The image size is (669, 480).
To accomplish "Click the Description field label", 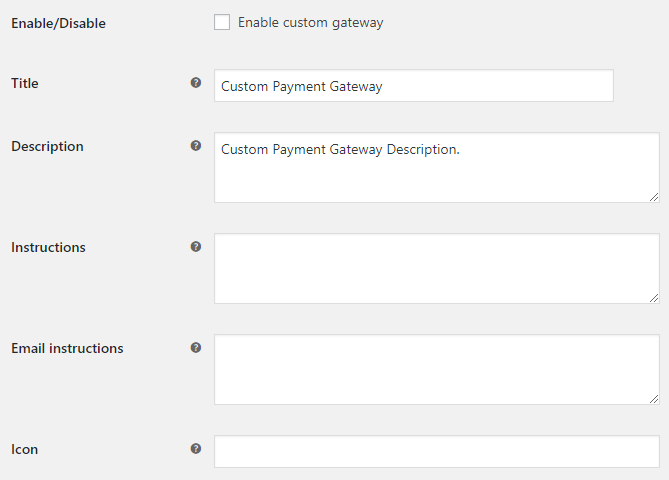I will click(47, 146).
